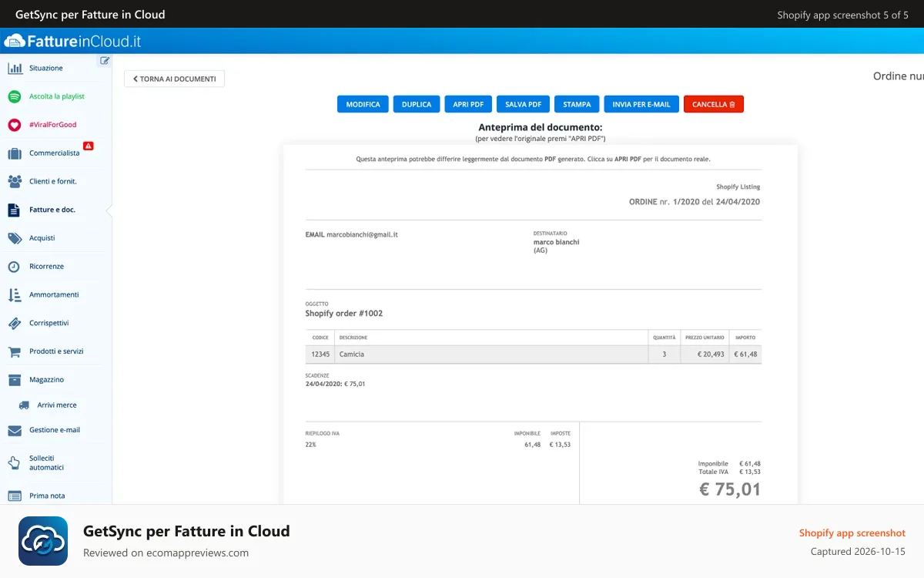Click the 'Anteprima del documento:' heading
The image size is (924, 578).
(x=541, y=127)
